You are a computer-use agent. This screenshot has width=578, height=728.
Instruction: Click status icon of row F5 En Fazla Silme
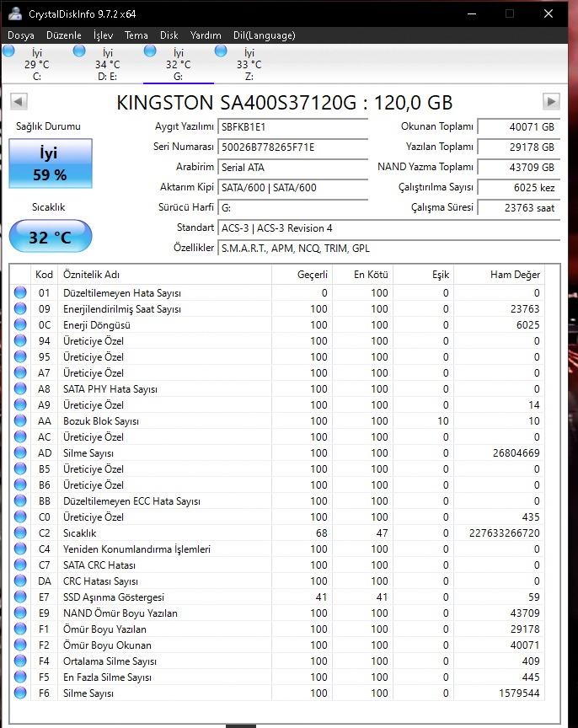tap(20, 677)
